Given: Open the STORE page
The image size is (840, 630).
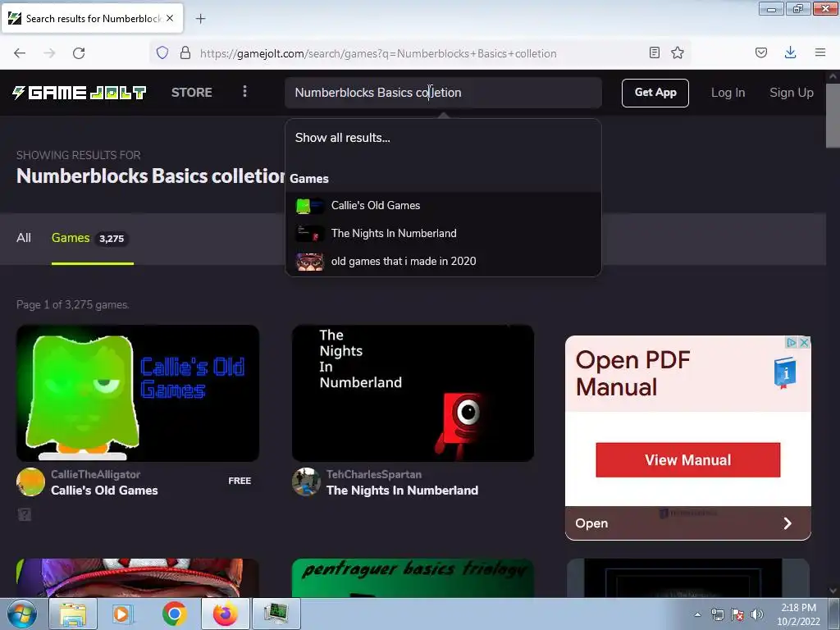Looking at the screenshot, I should (192, 93).
